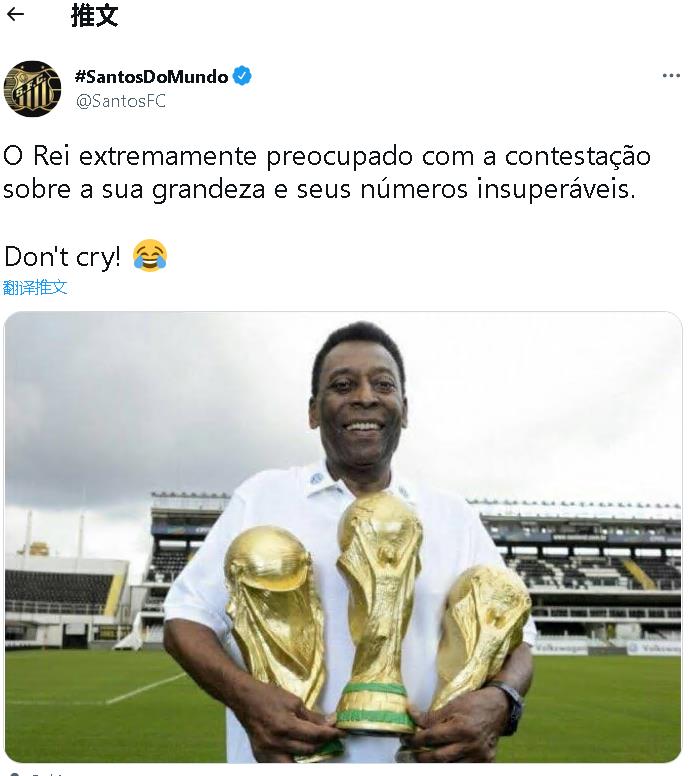
Task: Click the tweet line starting "O Rei extremamente"
Action: tap(327, 156)
